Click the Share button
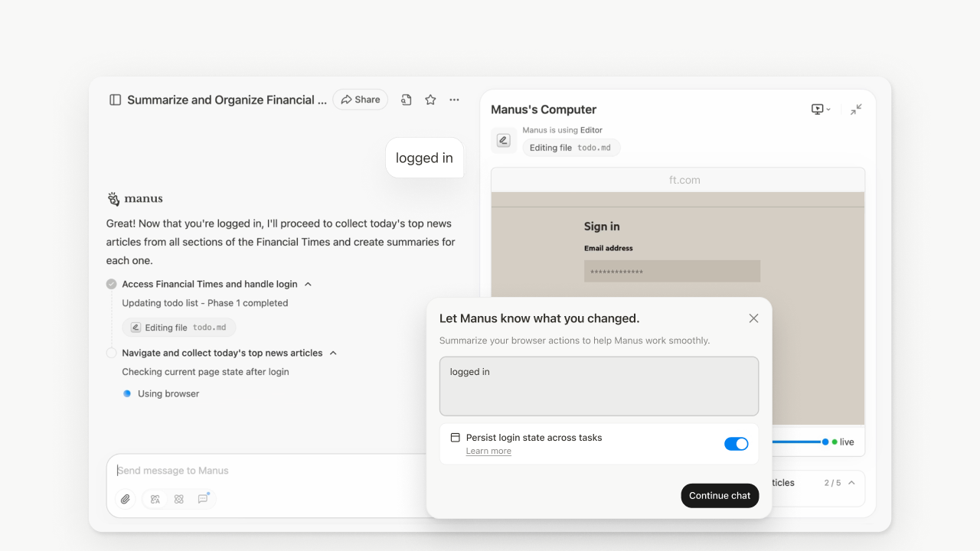The width and height of the screenshot is (980, 551). 360,99
